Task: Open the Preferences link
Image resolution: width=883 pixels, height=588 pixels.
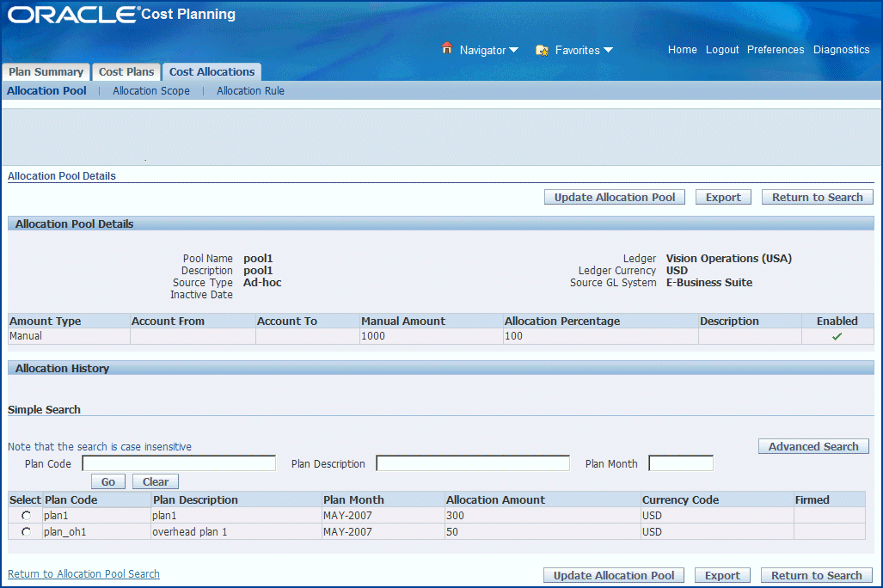Action: pos(776,50)
